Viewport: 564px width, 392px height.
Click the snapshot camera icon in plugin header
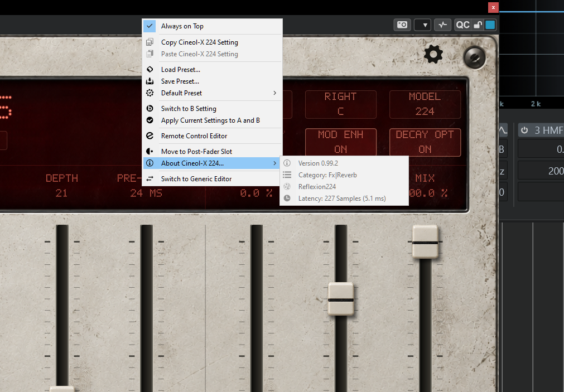point(402,25)
